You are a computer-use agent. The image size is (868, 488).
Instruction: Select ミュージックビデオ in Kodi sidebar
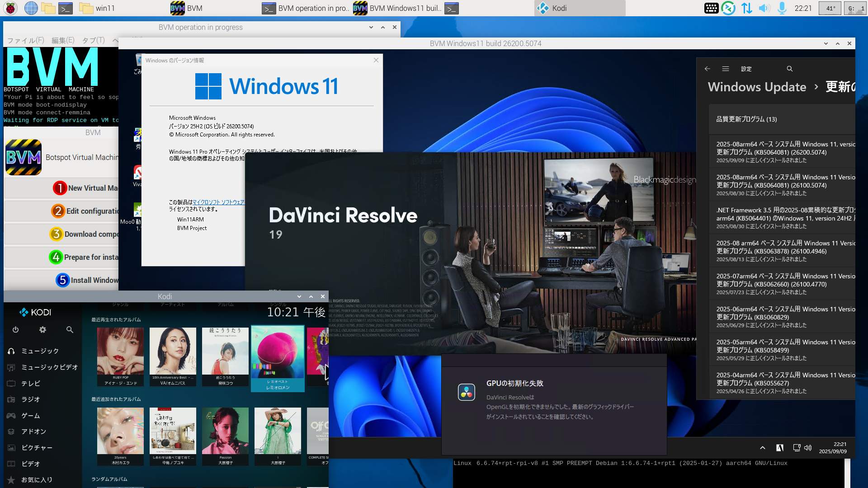click(42, 367)
